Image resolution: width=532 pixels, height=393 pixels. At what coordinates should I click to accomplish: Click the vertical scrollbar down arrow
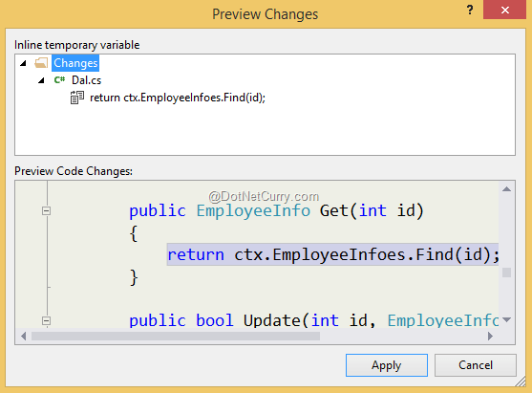[x=506, y=319]
